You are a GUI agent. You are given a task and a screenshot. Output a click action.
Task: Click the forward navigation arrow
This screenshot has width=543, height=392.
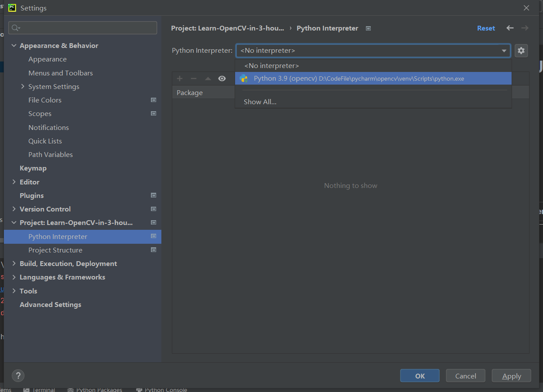525,28
